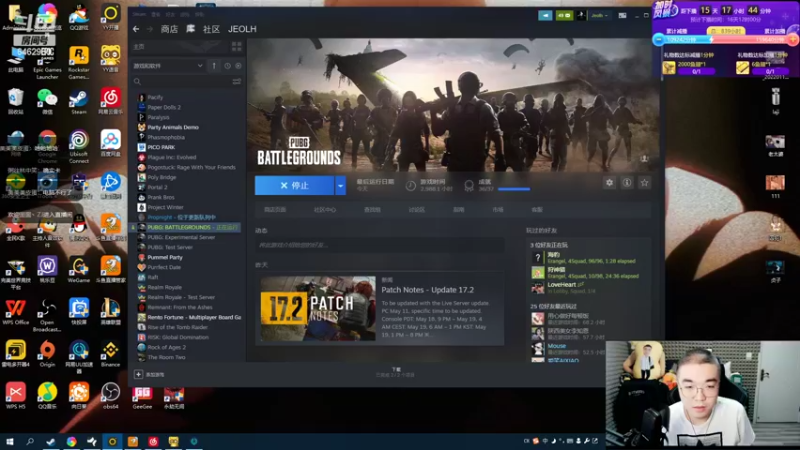
Task: Open Chrome from the taskbar
Action: (71, 441)
